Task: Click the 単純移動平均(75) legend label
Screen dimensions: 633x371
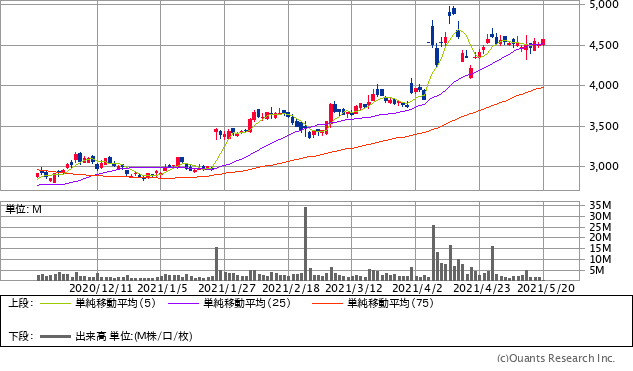Action: pyautogui.click(x=390, y=303)
